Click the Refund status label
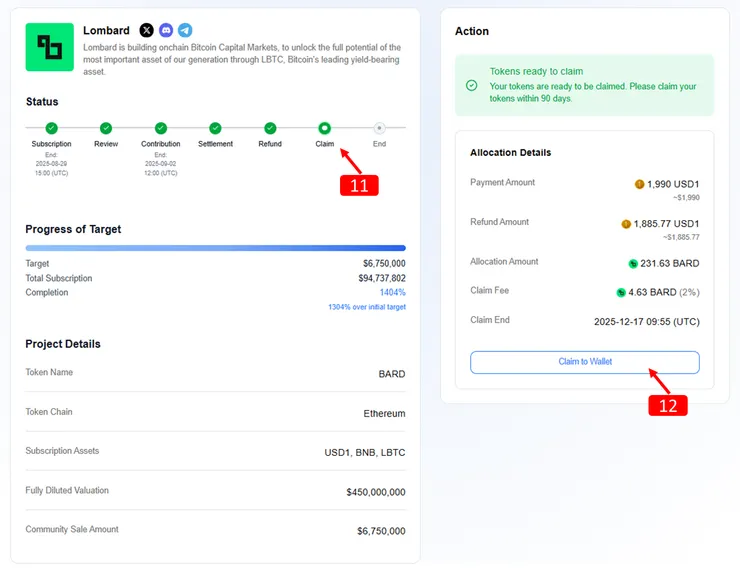 point(270,143)
